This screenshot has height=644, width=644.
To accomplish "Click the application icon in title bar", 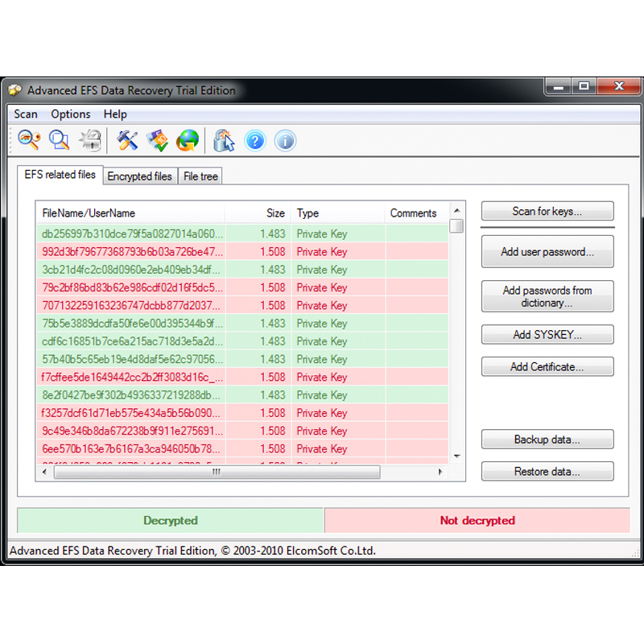I will [x=14, y=90].
